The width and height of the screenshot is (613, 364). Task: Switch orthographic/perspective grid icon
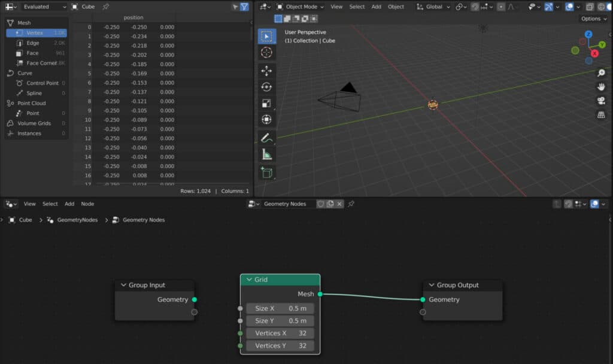601,115
